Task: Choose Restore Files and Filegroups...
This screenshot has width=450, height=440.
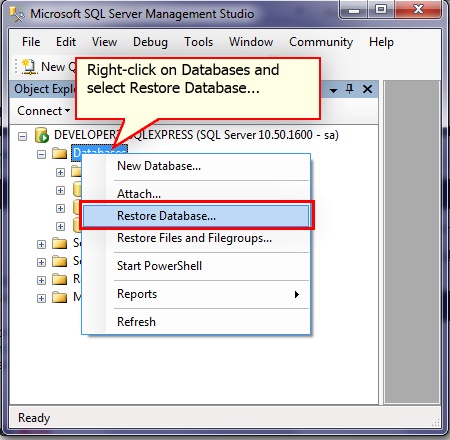Action: pos(196,238)
